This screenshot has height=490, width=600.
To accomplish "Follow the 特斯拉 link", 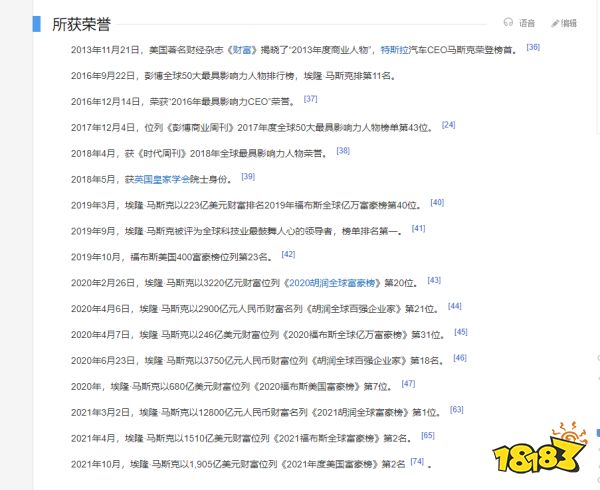I will 395,50.
